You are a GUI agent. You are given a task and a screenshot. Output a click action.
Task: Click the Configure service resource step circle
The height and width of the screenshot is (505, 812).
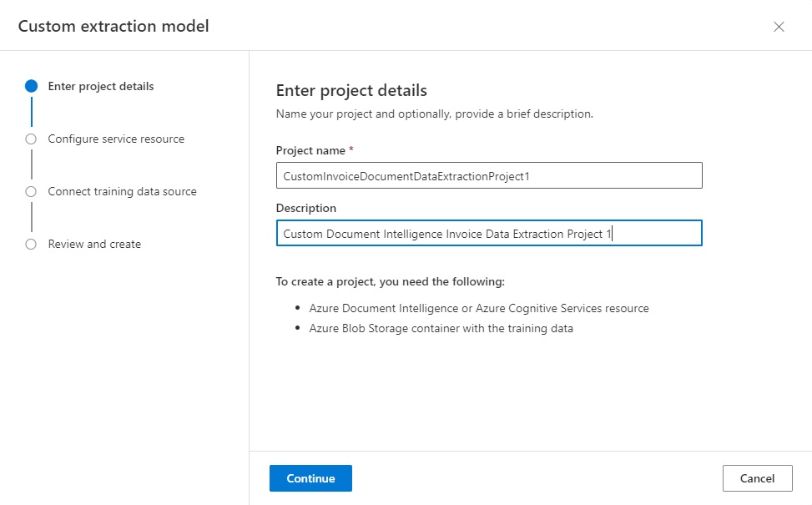pyautogui.click(x=31, y=139)
